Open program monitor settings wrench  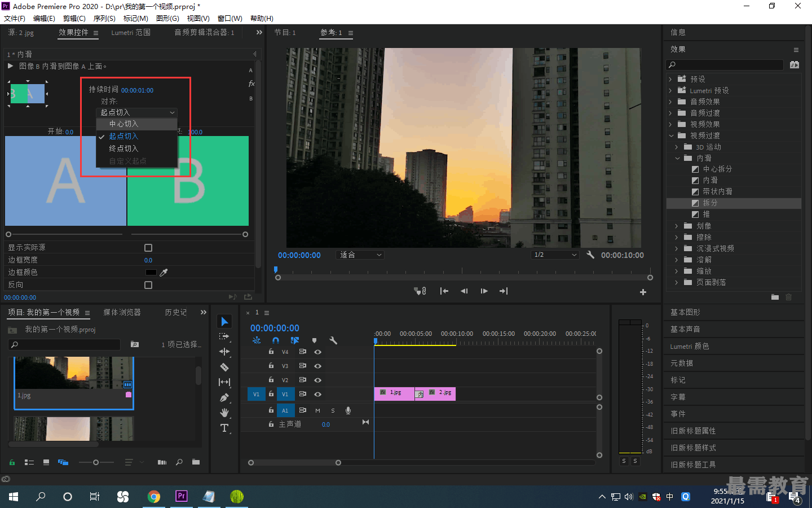590,255
